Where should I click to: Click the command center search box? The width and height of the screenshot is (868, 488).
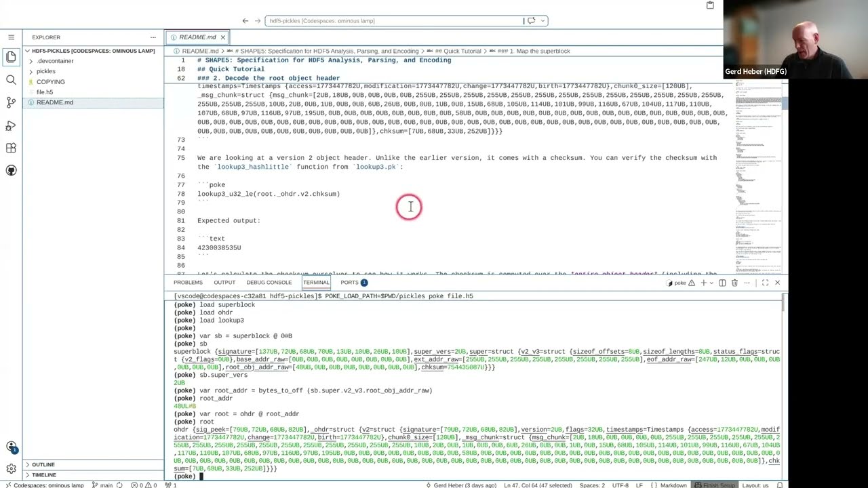(406, 21)
